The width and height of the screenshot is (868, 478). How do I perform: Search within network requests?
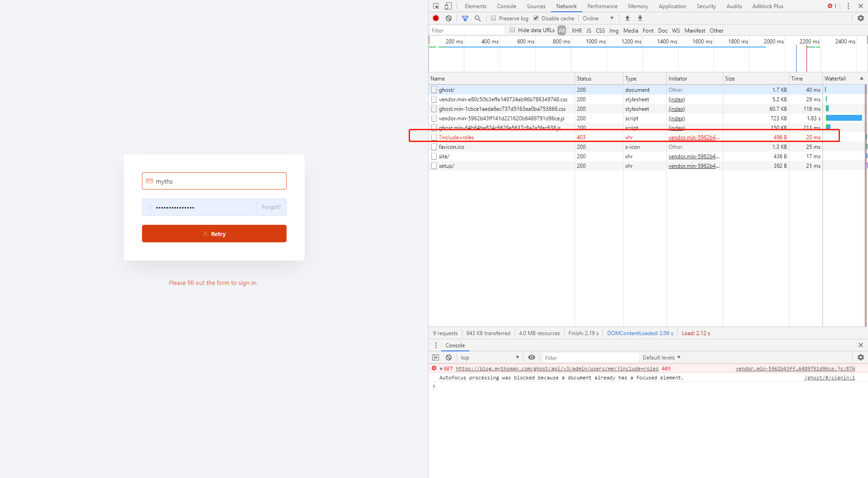478,18
